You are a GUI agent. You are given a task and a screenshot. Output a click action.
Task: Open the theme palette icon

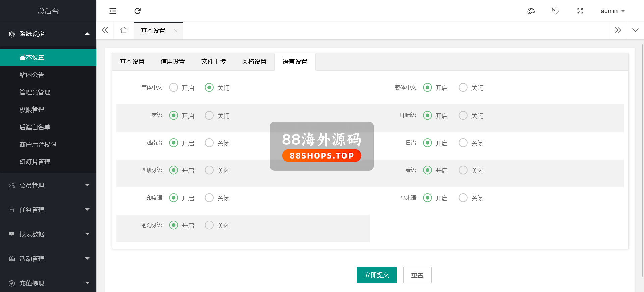tap(531, 11)
